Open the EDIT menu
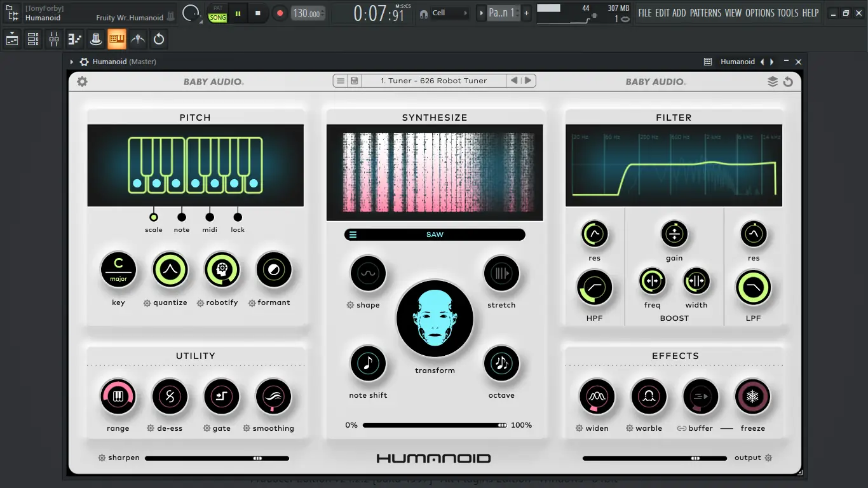The image size is (868, 488). [x=662, y=13]
